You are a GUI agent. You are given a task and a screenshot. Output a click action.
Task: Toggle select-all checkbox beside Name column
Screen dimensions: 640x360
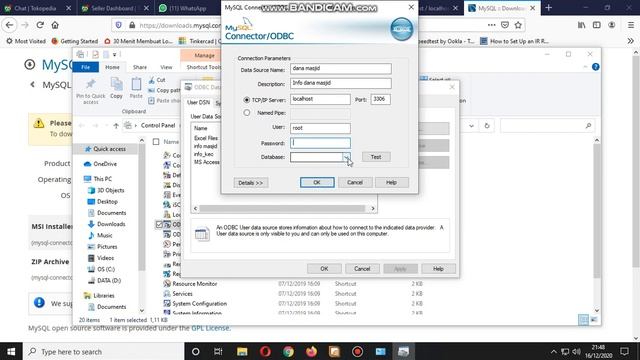click(x=156, y=142)
